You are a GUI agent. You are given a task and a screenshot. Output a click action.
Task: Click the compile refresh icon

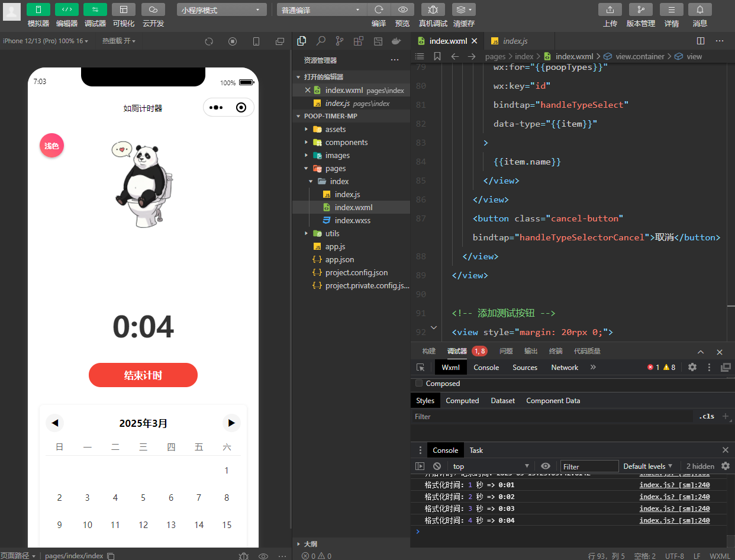click(379, 9)
